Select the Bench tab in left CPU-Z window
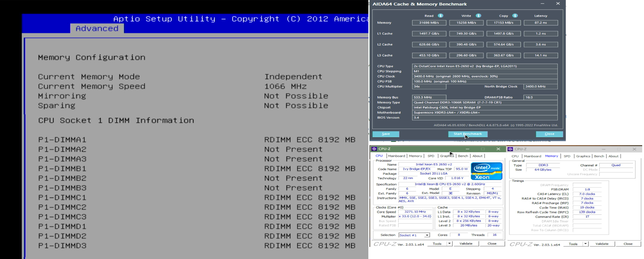644x259 pixels. pos(463,156)
